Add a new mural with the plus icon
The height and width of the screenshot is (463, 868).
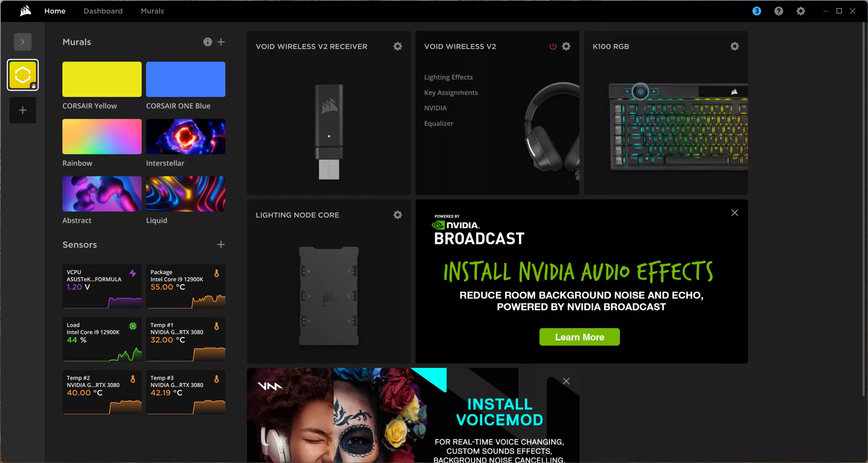coord(221,42)
